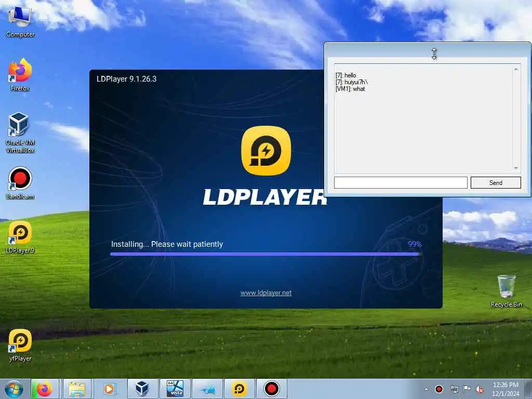Click the installation progress bar

tap(266, 254)
